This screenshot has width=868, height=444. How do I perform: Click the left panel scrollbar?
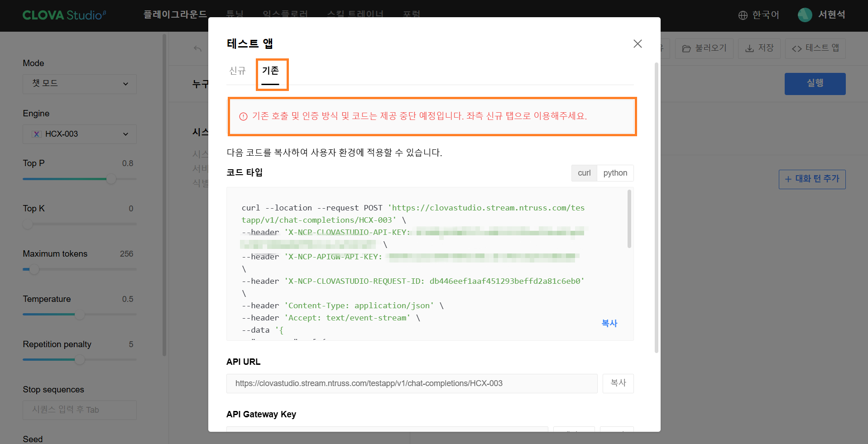pyautogui.click(x=164, y=195)
